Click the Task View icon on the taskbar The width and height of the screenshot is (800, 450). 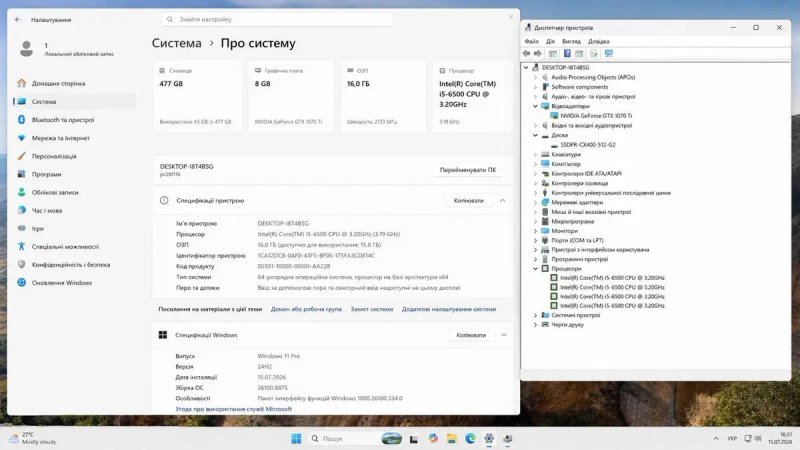tap(414, 439)
